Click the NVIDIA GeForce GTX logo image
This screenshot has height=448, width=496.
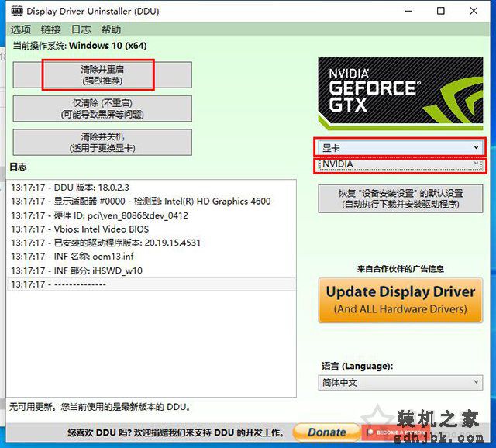click(x=401, y=94)
